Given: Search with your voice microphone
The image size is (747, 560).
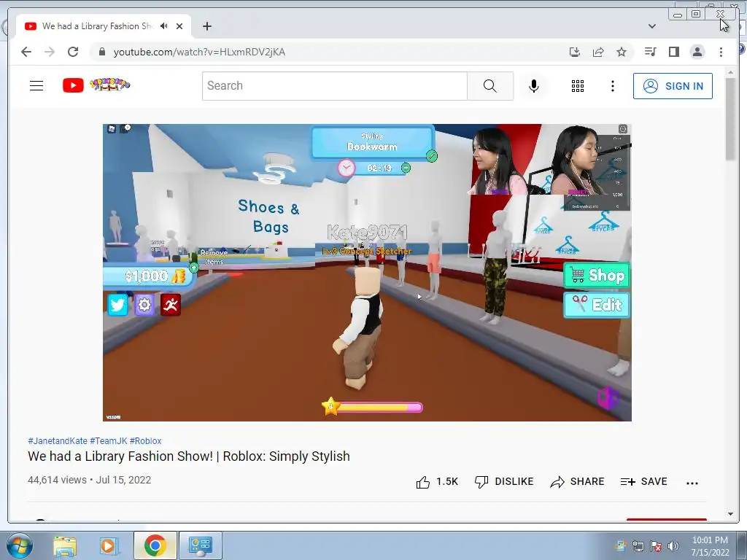Looking at the screenshot, I should pyautogui.click(x=534, y=86).
